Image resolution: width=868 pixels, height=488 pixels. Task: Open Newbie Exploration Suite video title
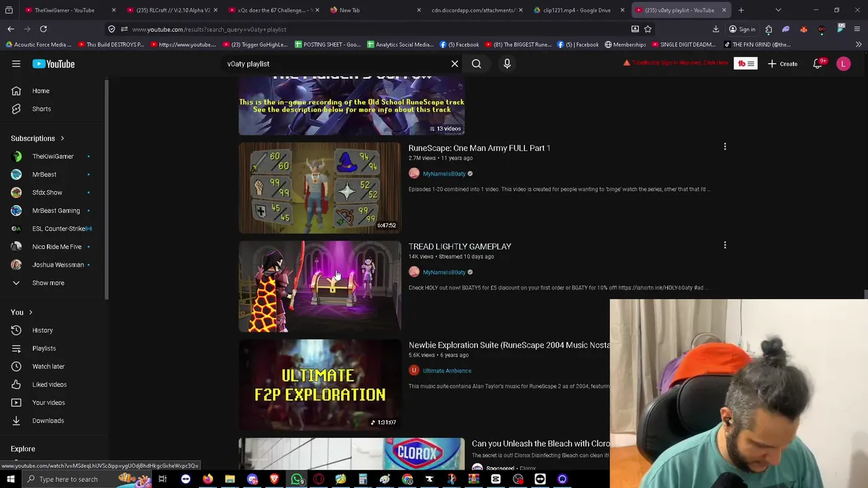pos(509,345)
